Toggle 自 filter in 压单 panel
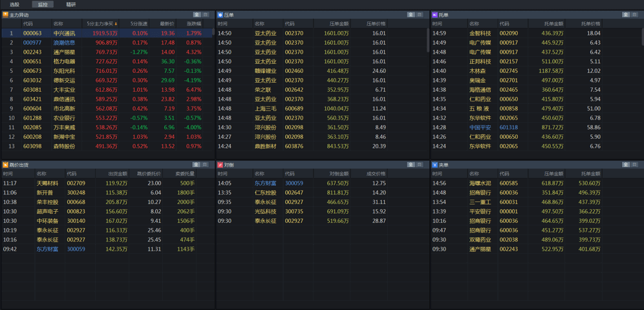The image size is (644, 310). click(x=420, y=14)
